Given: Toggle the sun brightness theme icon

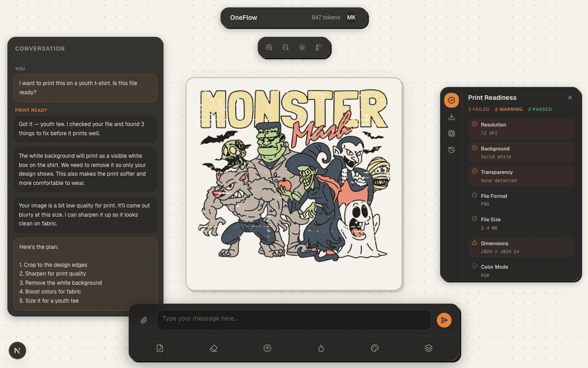Looking at the screenshot, I should 302,47.
